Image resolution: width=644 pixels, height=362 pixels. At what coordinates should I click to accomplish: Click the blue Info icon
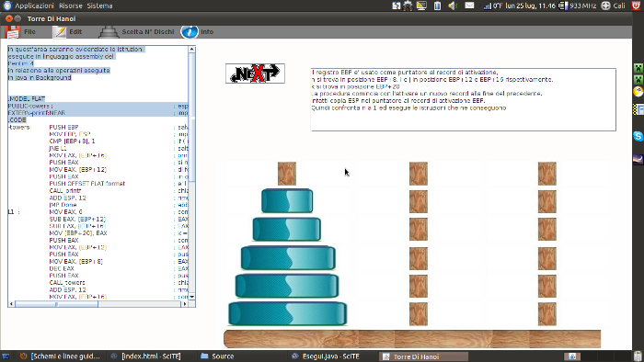[x=190, y=32]
